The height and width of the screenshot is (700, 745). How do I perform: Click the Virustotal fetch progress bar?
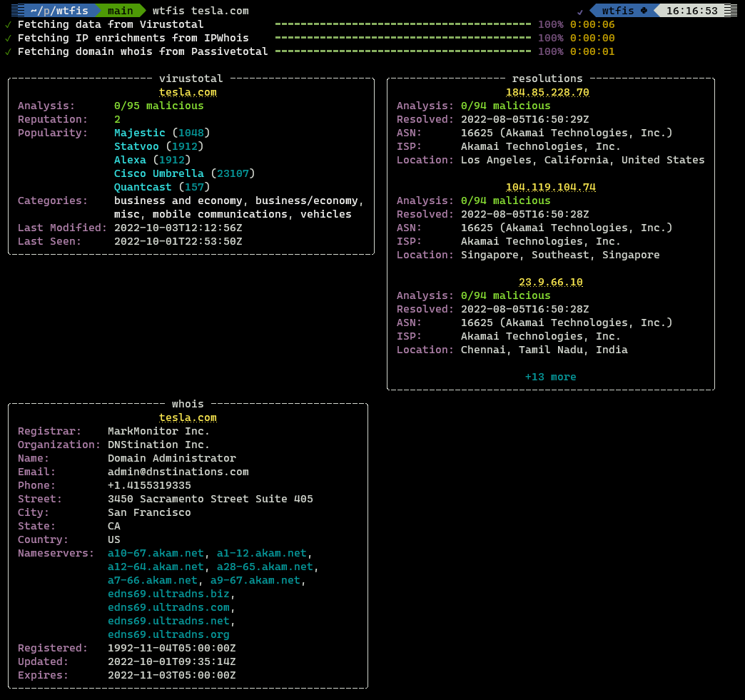click(403, 24)
